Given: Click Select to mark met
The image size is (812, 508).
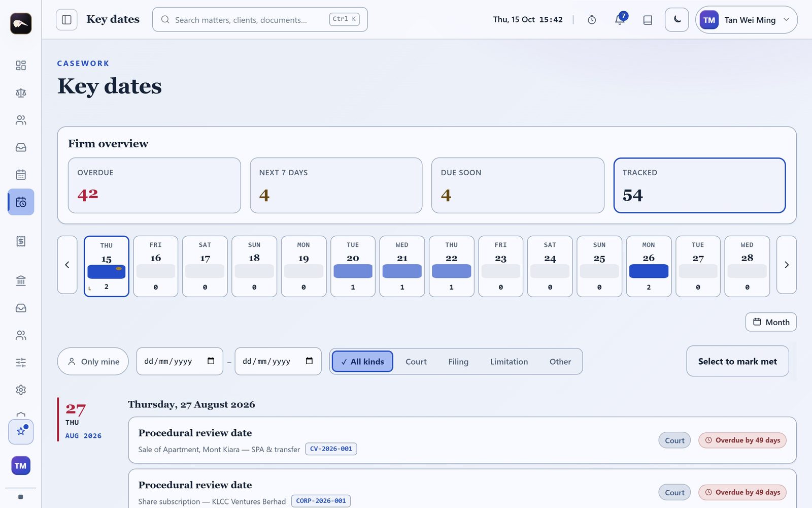Looking at the screenshot, I should point(737,361).
